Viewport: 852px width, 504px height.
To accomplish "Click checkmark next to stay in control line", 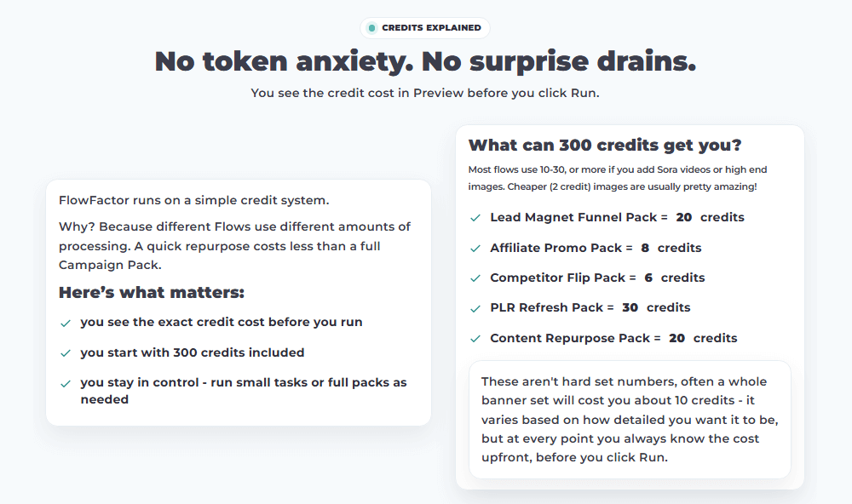I will click(66, 384).
